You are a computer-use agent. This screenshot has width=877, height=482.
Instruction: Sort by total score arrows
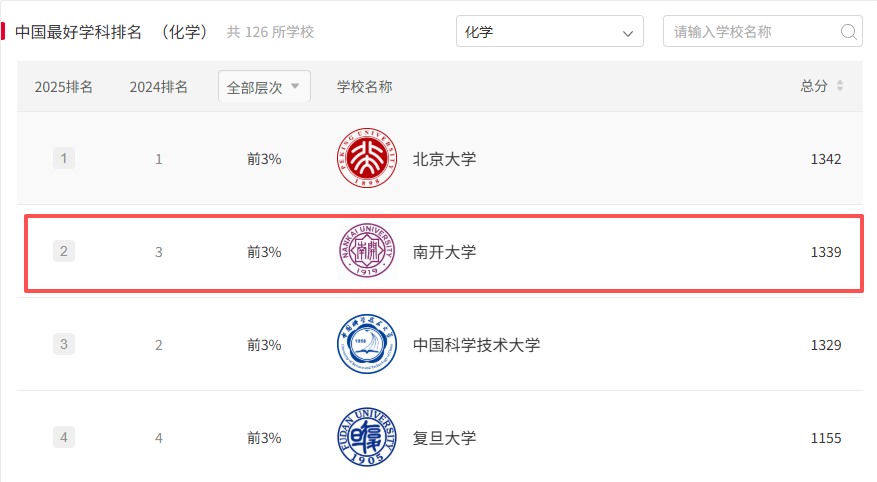[840, 87]
